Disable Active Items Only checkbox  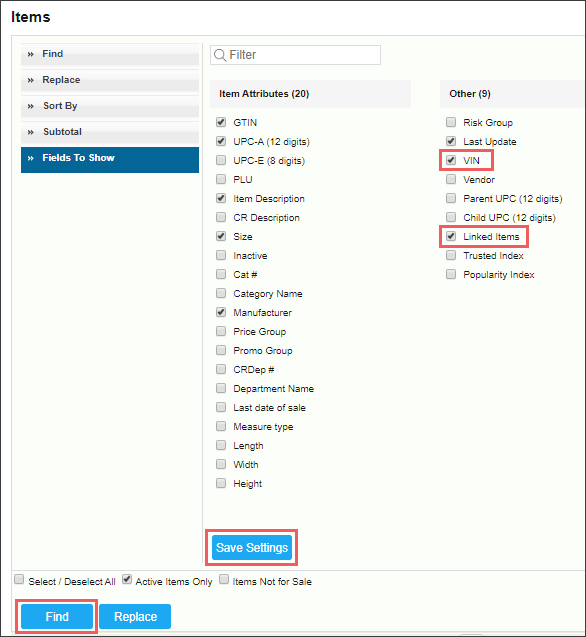tap(127, 579)
